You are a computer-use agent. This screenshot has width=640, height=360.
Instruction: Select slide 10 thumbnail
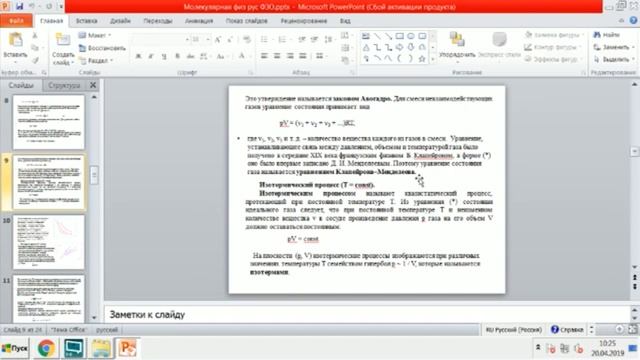(x=49, y=242)
